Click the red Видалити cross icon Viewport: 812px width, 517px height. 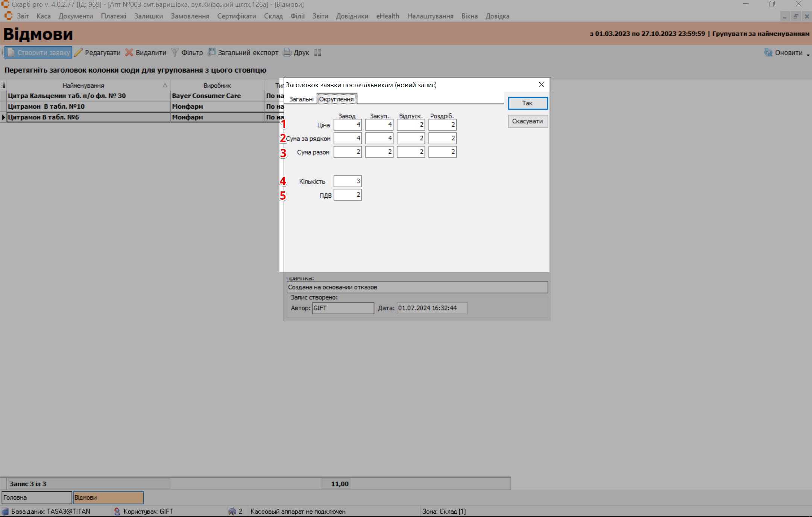pos(129,53)
